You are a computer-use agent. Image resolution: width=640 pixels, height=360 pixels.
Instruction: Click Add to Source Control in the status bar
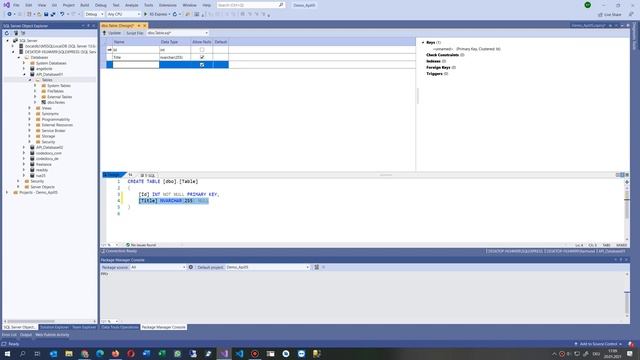point(598,344)
